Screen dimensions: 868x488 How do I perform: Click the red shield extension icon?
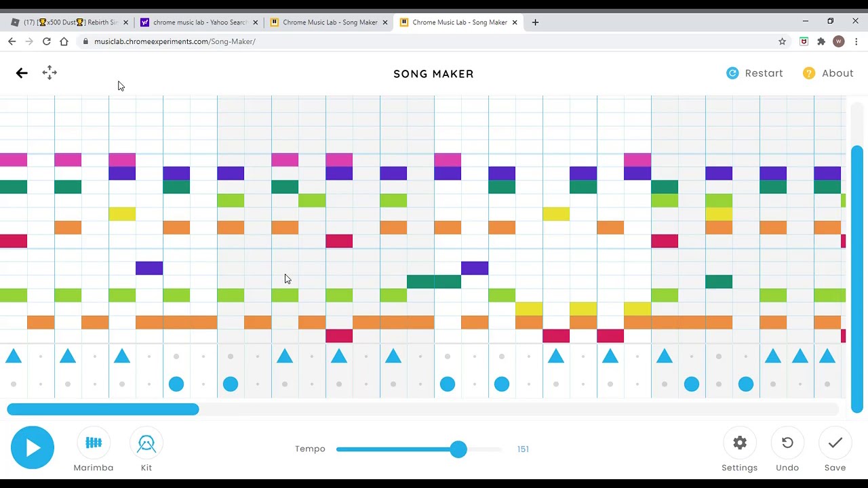(x=804, y=41)
